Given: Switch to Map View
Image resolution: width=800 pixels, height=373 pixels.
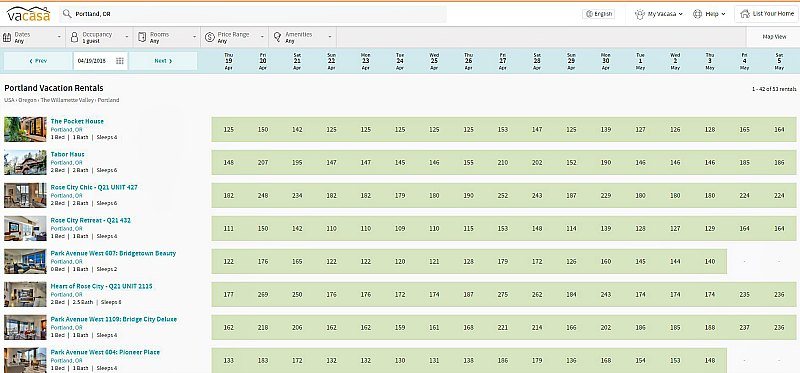Looking at the screenshot, I should pos(774,37).
